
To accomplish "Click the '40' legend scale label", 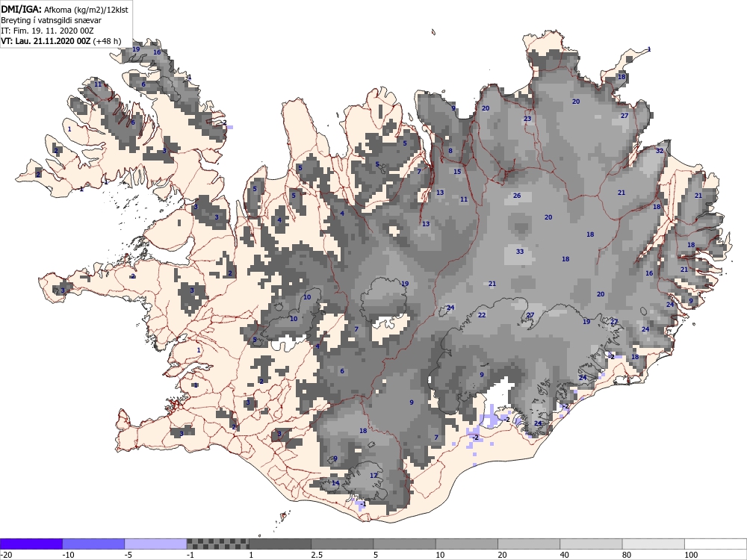I will [565, 555].
